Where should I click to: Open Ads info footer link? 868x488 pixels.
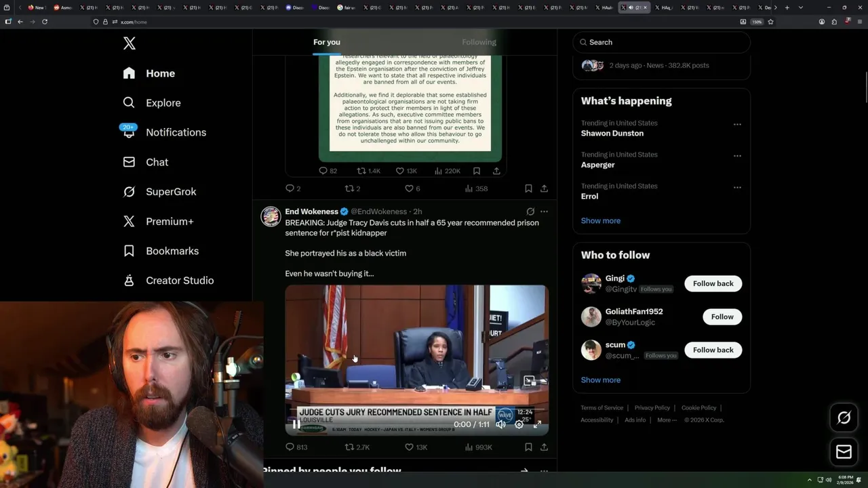click(x=635, y=420)
